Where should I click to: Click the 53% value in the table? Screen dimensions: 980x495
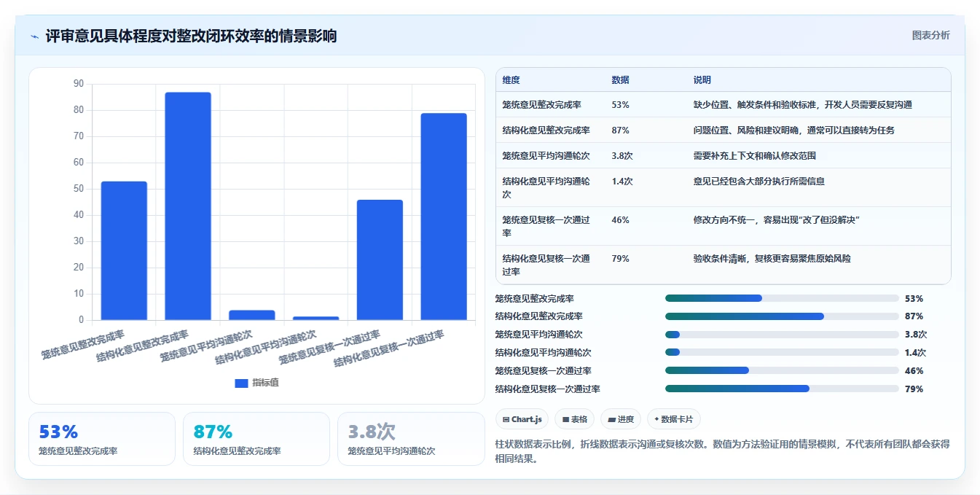pyautogui.click(x=620, y=104)
